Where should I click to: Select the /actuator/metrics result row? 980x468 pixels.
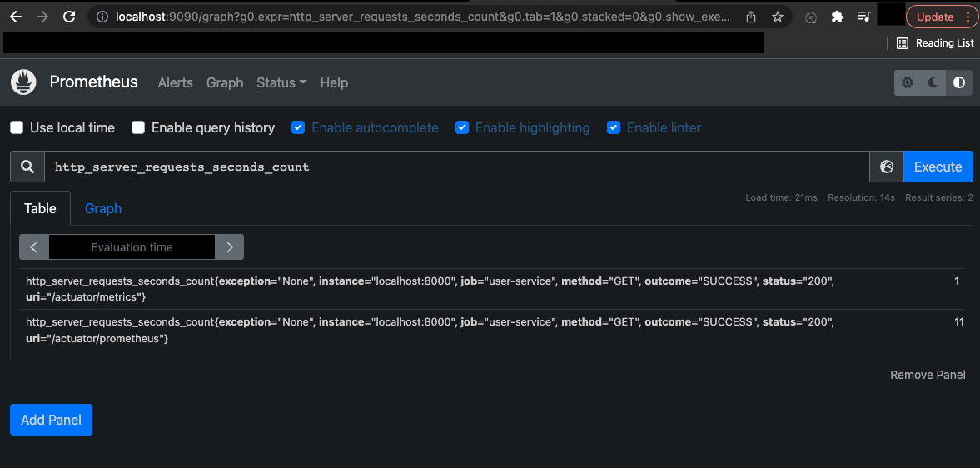[491, 289]
